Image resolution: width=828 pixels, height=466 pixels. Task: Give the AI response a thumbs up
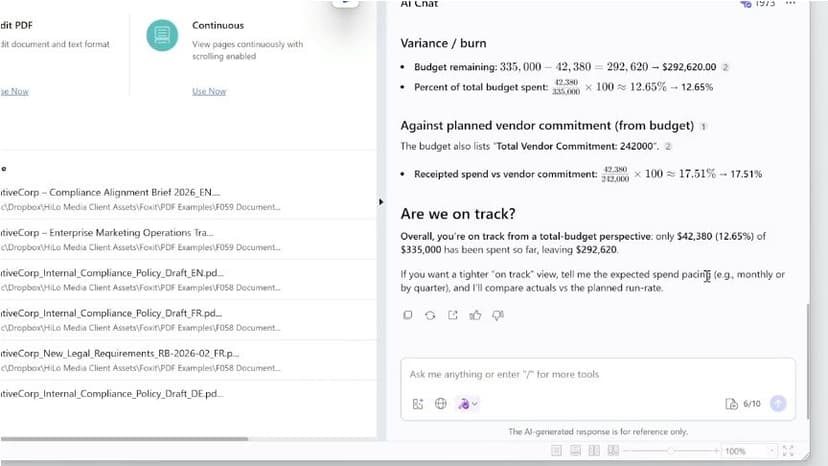pyautogui.click(x=475, y=315)
